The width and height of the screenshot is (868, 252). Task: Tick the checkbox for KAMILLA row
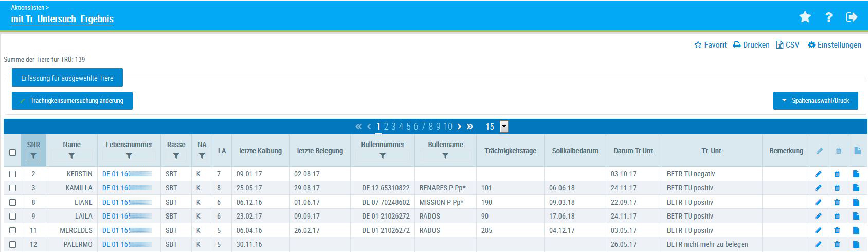pos(13,188)
